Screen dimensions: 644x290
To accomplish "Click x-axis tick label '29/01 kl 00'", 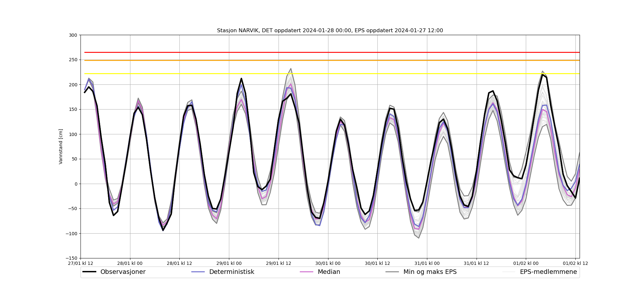I will (x=229, y=263).
